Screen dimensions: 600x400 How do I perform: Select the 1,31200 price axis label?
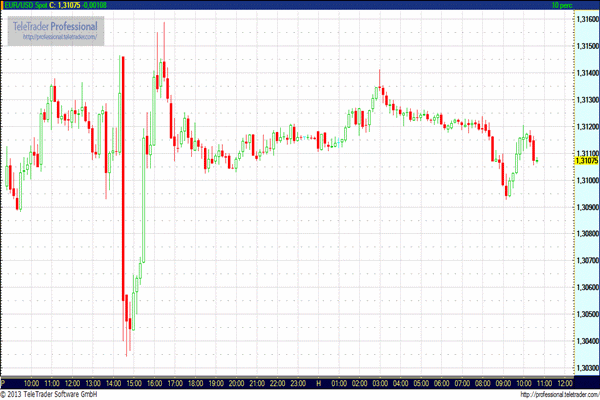pyautogui.click(x=587, y=126)
